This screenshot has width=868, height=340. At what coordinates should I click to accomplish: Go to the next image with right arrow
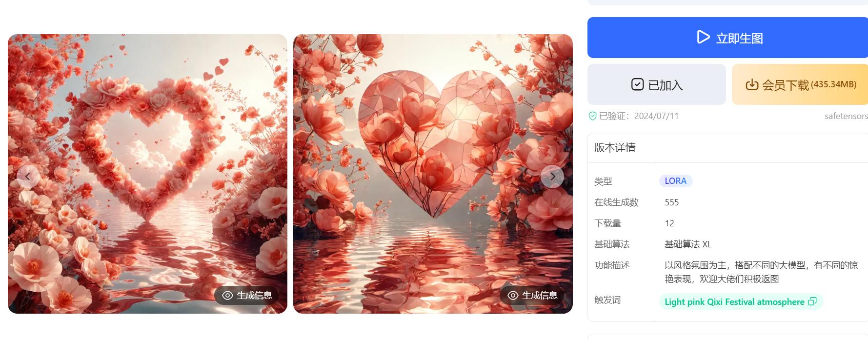tap(552, 177)
